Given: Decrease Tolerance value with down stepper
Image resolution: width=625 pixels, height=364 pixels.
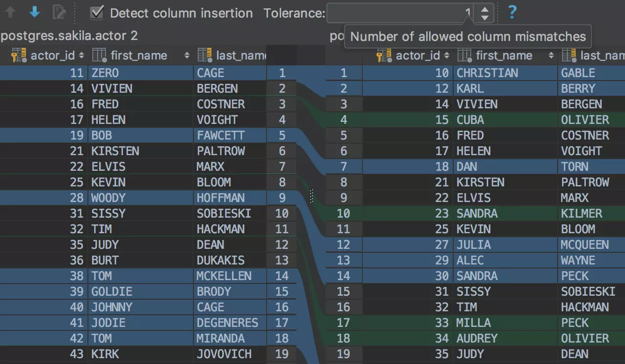Looking at the screenshot, I should point(484,18).
